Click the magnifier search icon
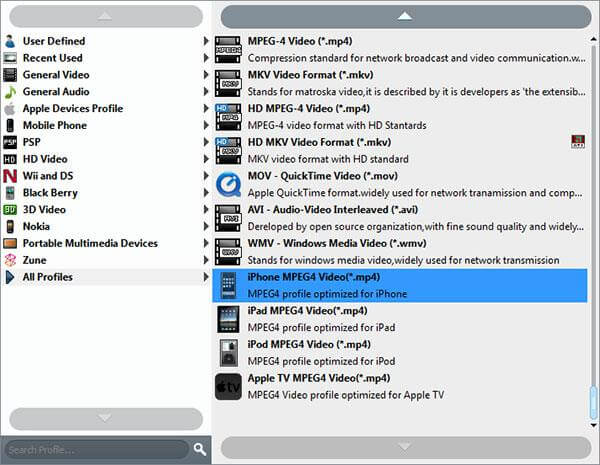Image resolution: width=600 pixels, height=465 pixels. 200,449
